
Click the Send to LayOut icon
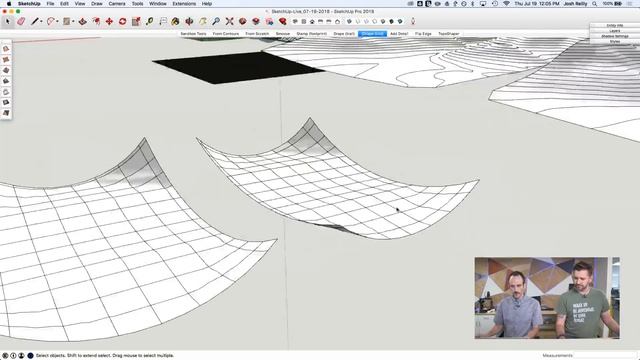point(269,21)
